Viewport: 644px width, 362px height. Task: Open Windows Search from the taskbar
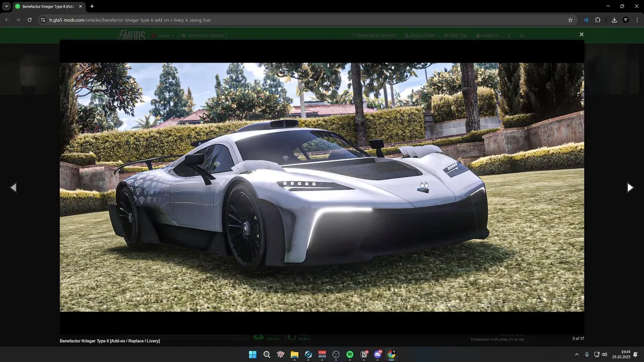point(267,354)
